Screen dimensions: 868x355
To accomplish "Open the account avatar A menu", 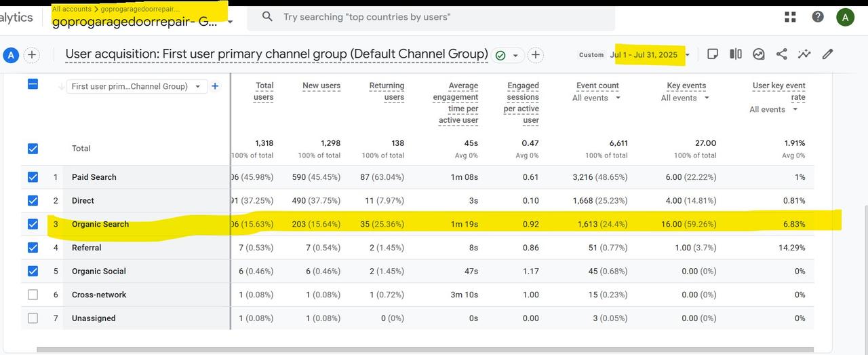I will pos(845,17).
